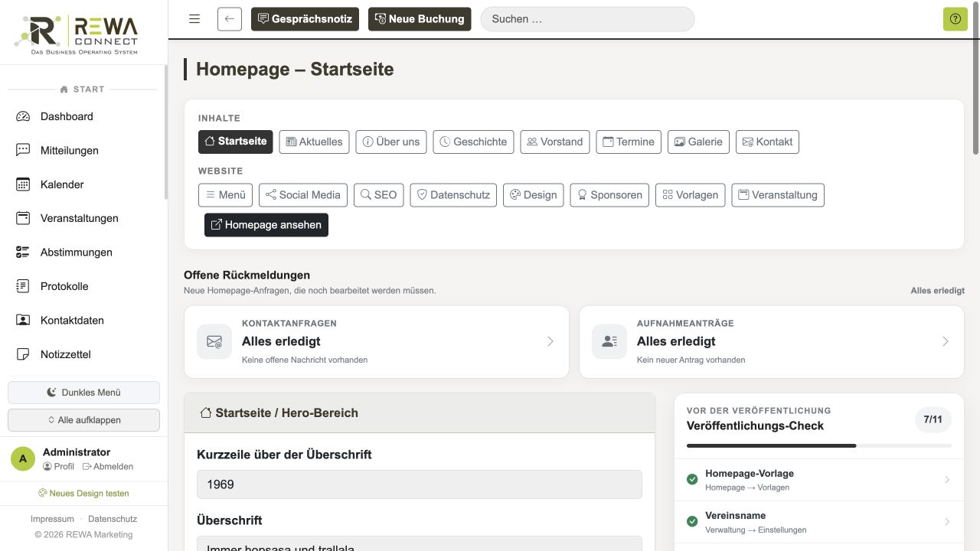This screenshot has height=551, width=980.
Task: Click the Kalender grid icon
Action: pos(23,184)
